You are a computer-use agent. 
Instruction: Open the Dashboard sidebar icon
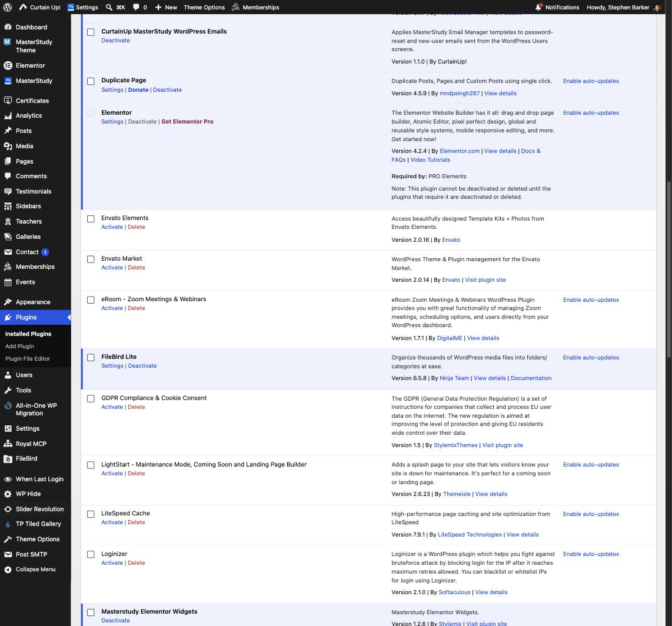coord(8,27)
